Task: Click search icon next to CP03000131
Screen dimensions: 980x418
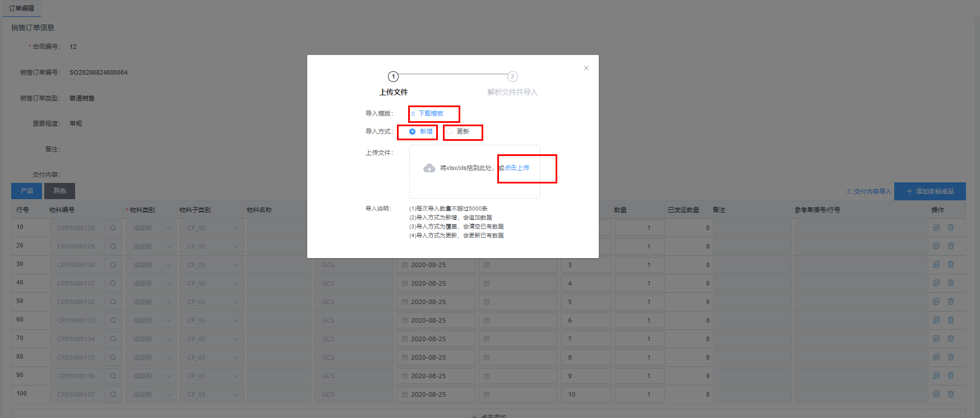Action: pyautogui.click(x=113, y=283)
